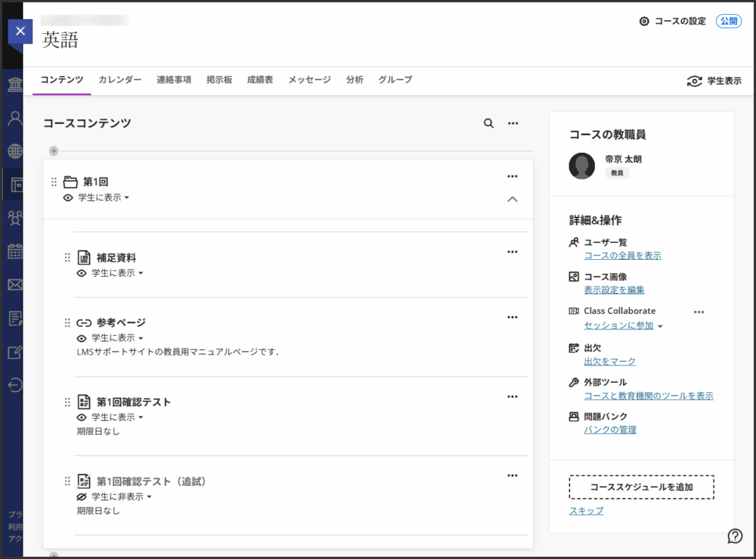Switch to the 成績表 tab
Viewport: 756px width, 559px height.
tap(260, 80)
